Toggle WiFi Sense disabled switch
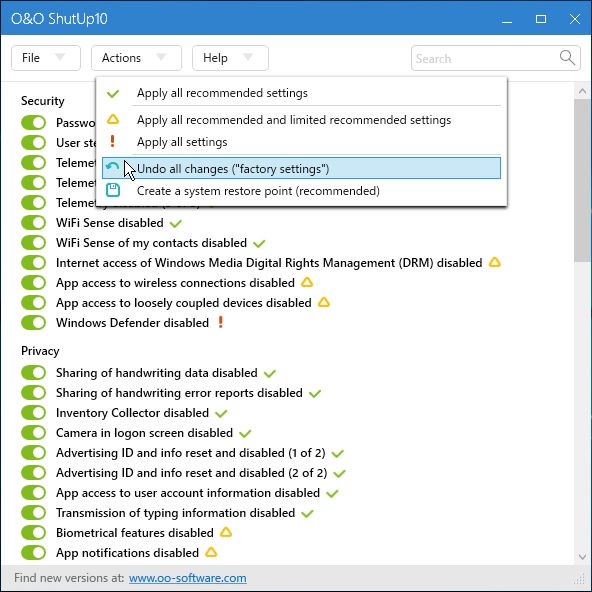 (x=33, y=223)
